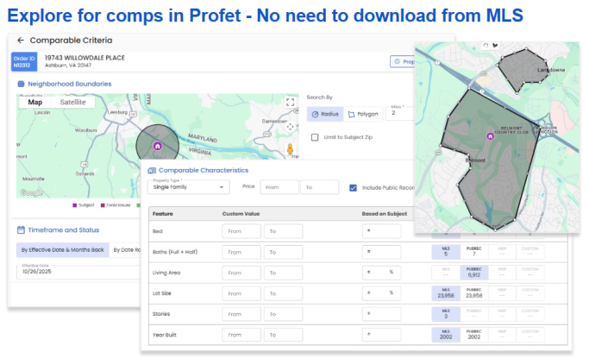Select By Effective Date & Months Back tab
589x364 pixels.
pyautogui.click(x=62, y=249)
